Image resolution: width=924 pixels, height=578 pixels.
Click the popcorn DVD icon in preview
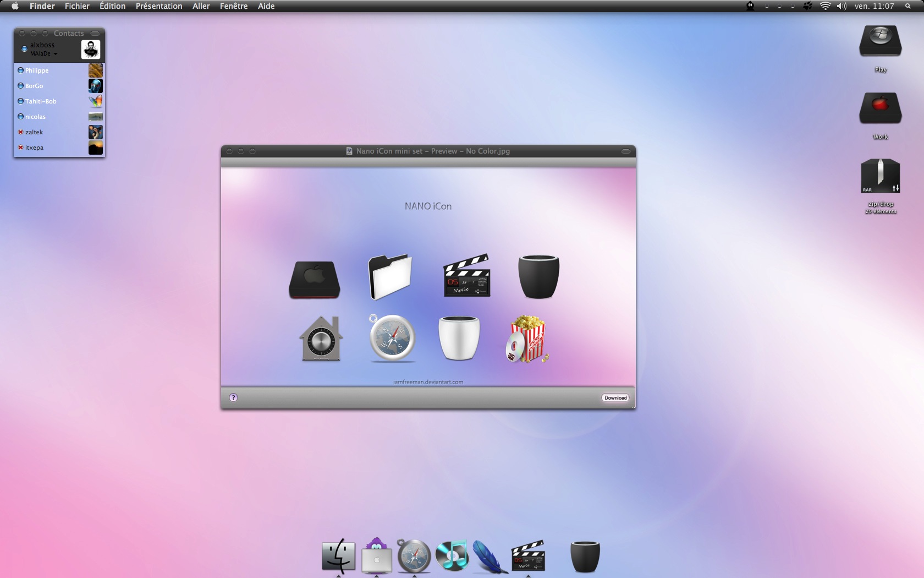pyautogui.click(x=527, y=339)
